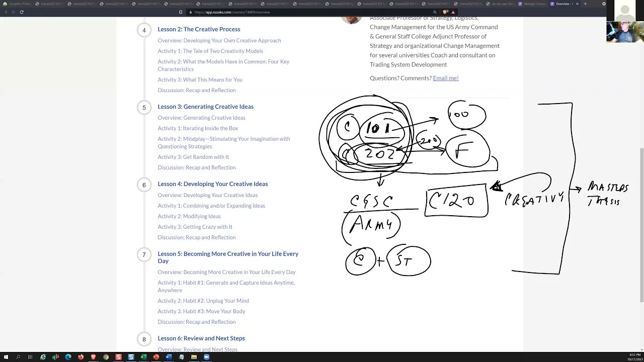Viewport: 644px width, 362px height.
Task: Open Habit #3: Move Your Body
Action: (x=201, y=311)
